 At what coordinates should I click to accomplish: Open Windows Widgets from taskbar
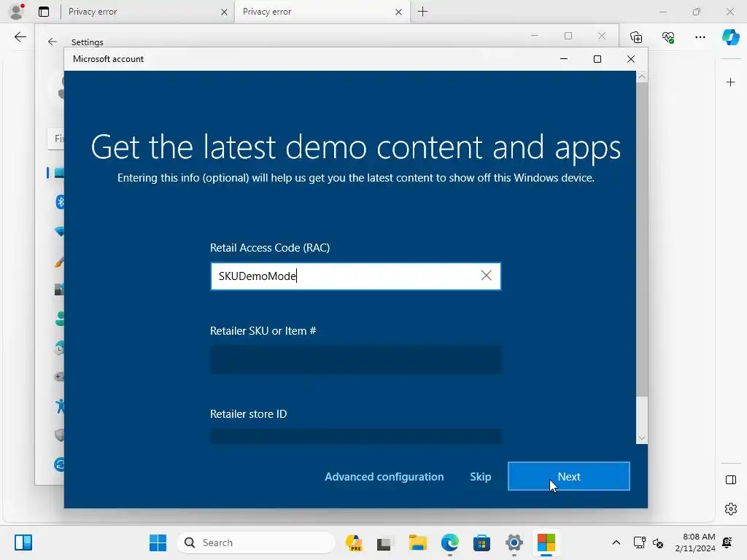click(x=23, y=542)
